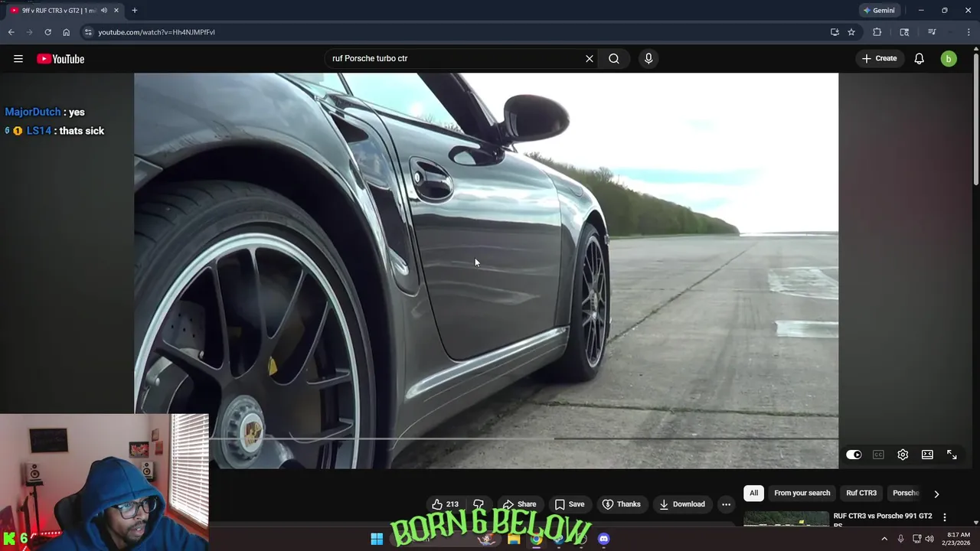Open suggested video thumbnail
Image resolution: width=980 pixels, height=551 pixels.
click(786, 519)
